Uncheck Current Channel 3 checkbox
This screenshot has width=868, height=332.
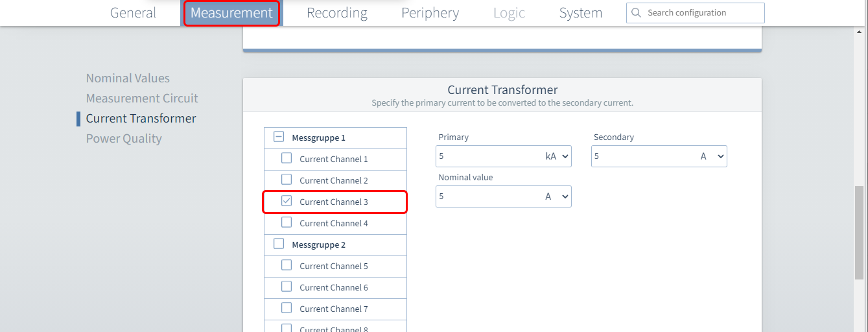[x=286, y=201]
